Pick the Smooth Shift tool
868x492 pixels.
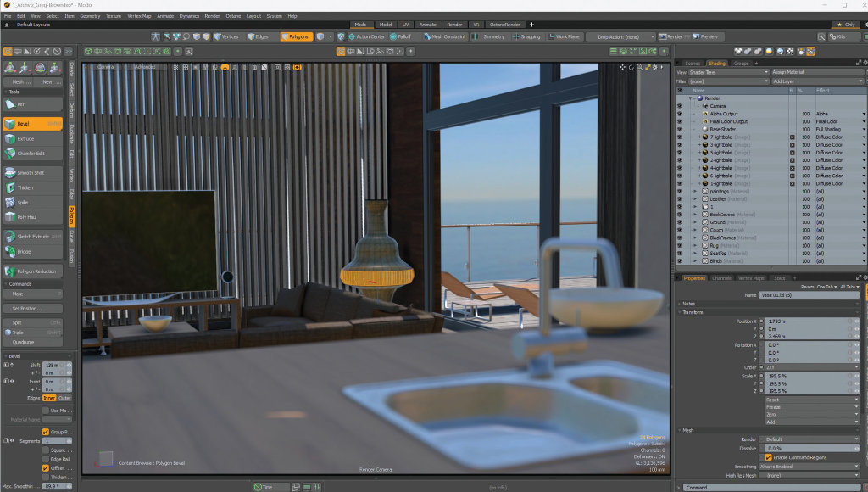tap(33, 173)
